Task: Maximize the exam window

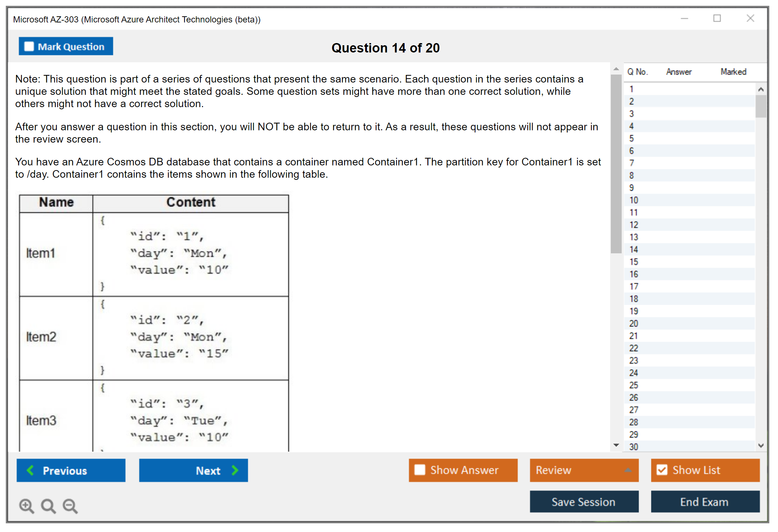Action: click(717, 18)
